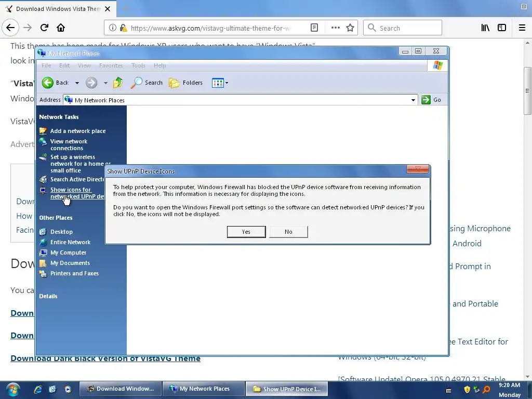Screen dimensions: 532x399
Task: Collapse the Network Tasks section header
Action: click(59, 117)
